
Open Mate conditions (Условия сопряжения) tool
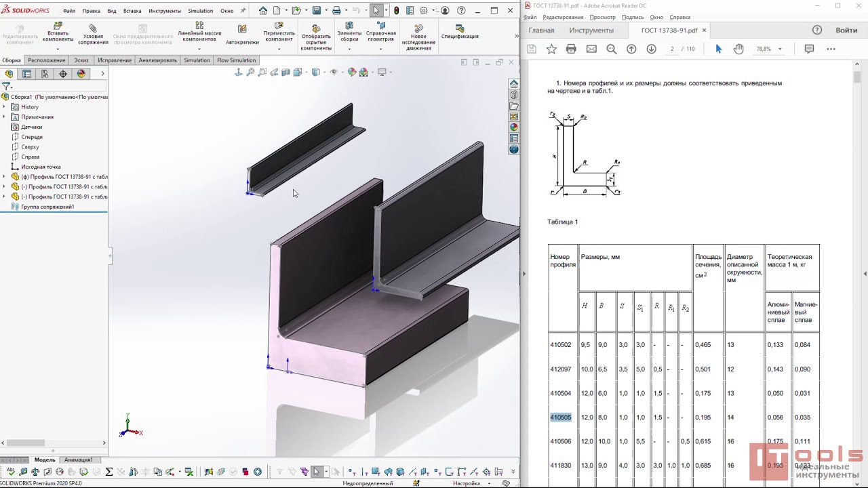click(93, 34)
